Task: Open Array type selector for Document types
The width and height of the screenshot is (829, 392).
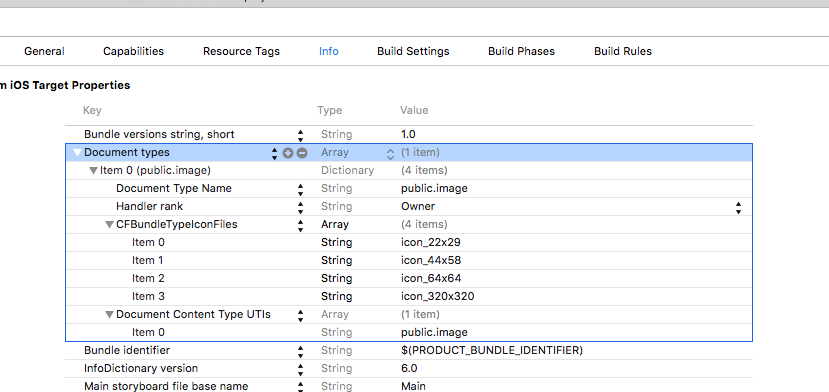Action: (390, 153)
